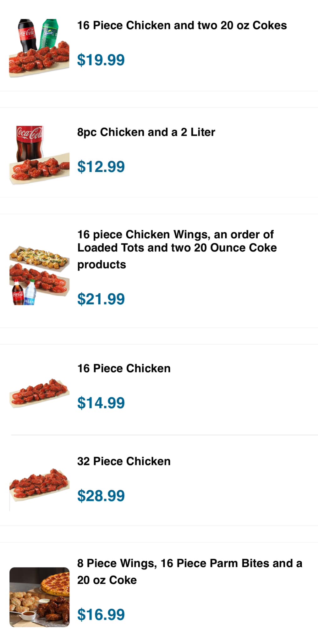Viewport: 318px width, 644px height.
Task: Select the '16 Piece Chicken and two 20 oz Cokes' title
Action: 182,25
